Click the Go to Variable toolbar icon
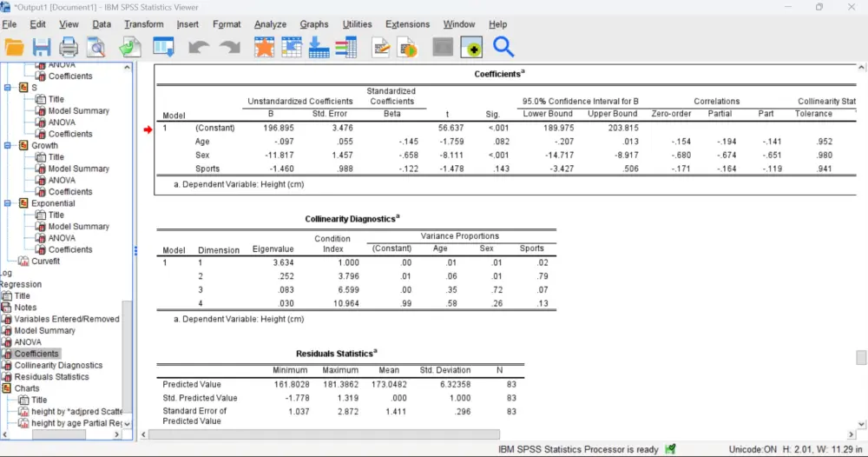868x457 pixels. (319, 48)
